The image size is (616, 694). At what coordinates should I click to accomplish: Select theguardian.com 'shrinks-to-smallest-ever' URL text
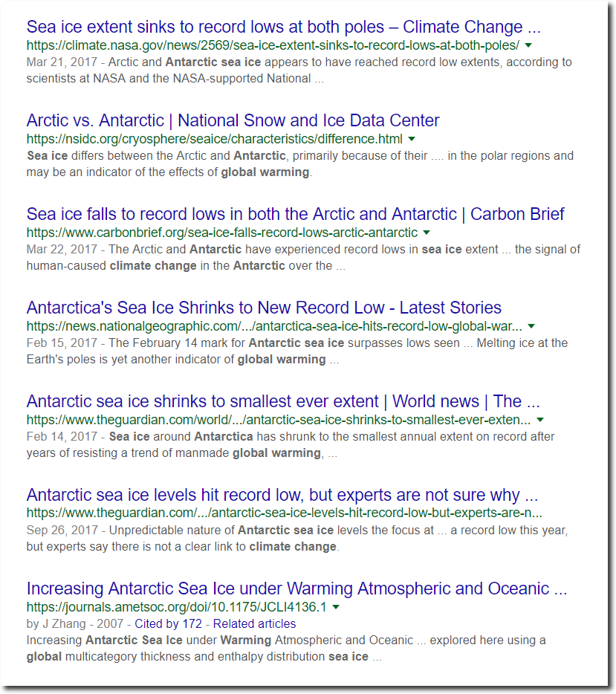279,420
